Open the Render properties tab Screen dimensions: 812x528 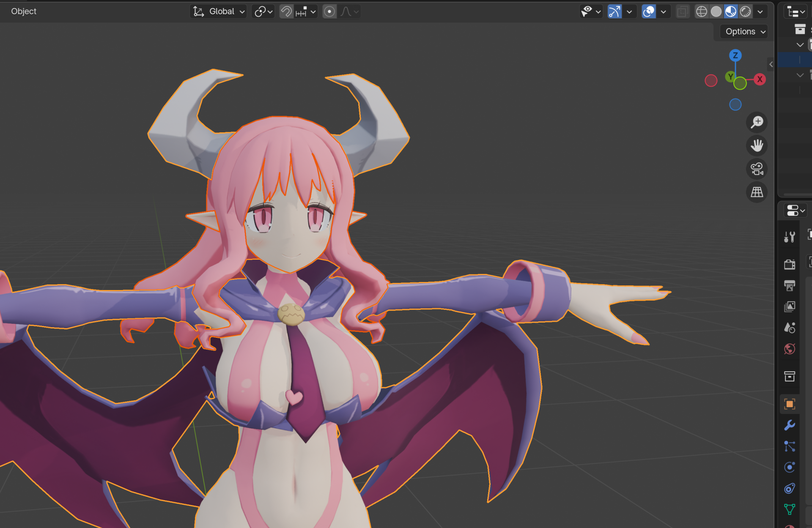pyautogui.click(x=790, y=265)
